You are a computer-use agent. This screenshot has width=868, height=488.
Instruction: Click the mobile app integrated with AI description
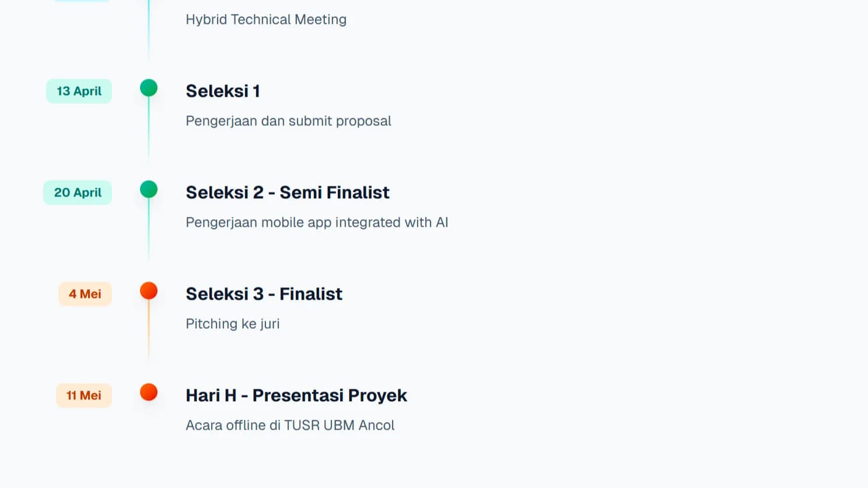(x=317, y=223)
